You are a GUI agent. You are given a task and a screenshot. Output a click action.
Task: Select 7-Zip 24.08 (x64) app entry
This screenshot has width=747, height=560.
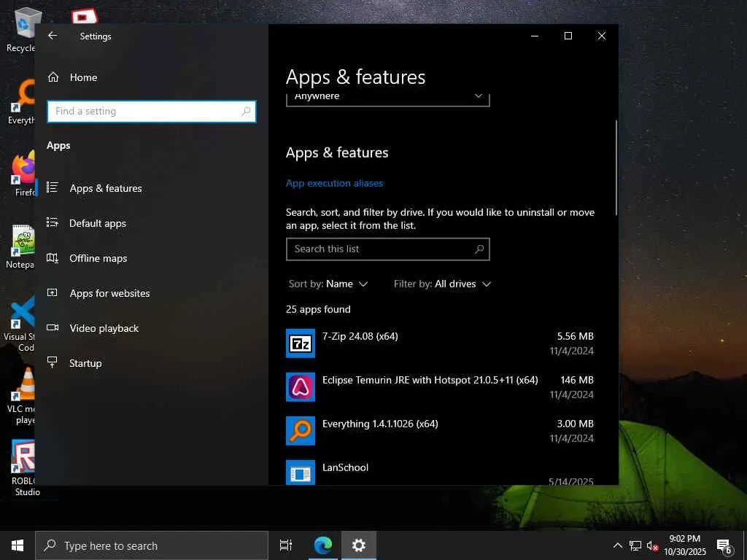click(x=440, y=343)
